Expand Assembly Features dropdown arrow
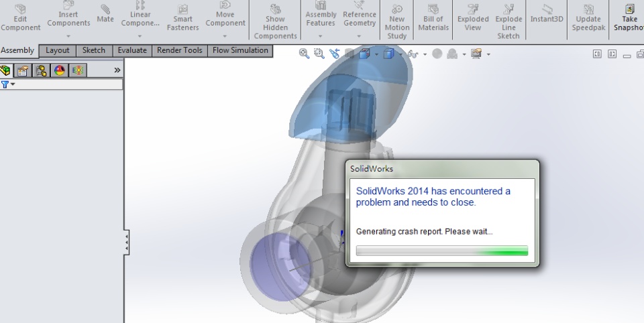Screen dimensions: 644x323 (x=321, y=36)
